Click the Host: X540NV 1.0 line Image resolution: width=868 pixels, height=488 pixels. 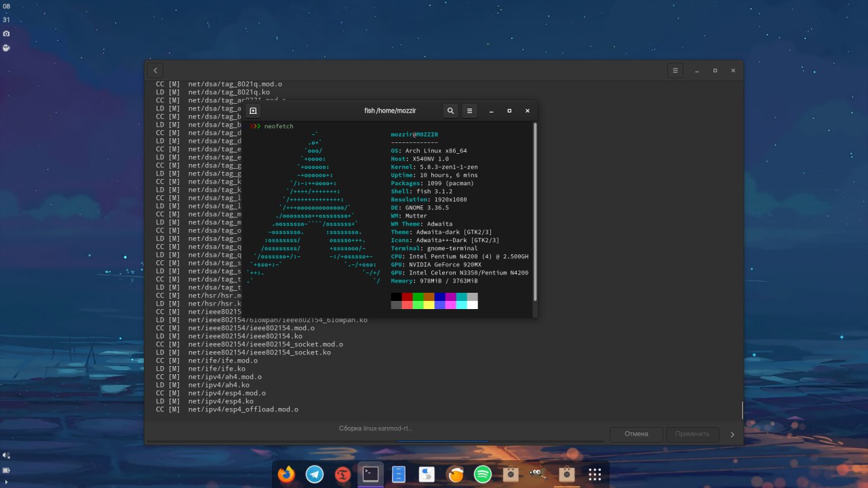tap(420, 159)
